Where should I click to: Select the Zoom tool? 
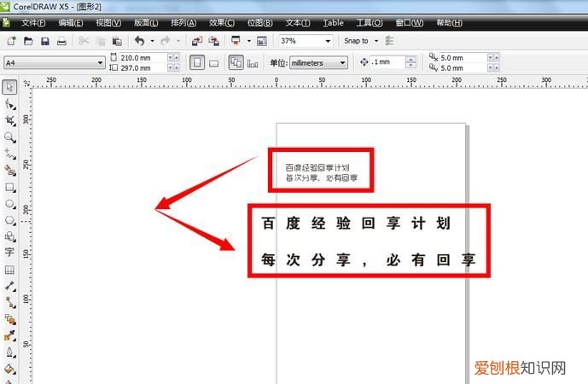pyautogui.click(x=9, y=137)
